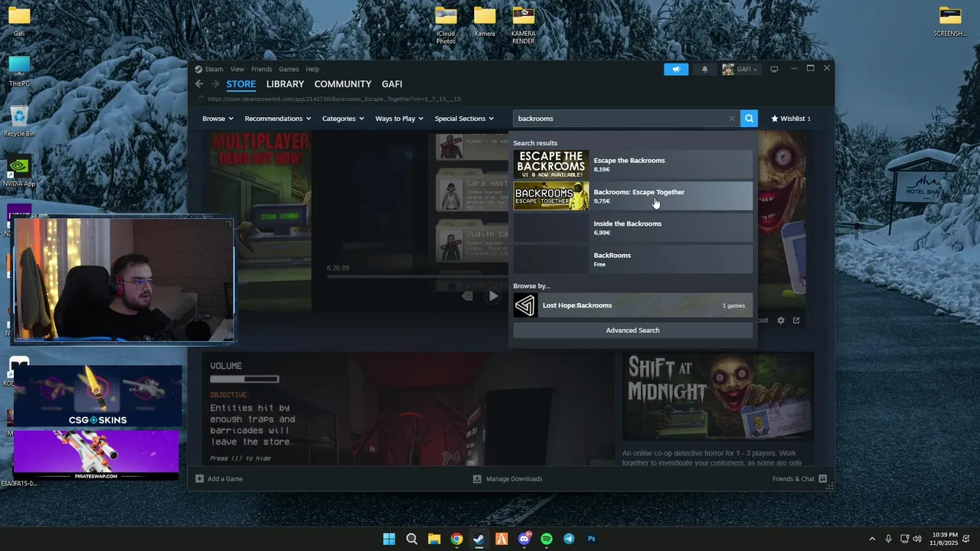This screenshot has width=980, height=551.
Task: Switch to the COMMUNITY tab
Action: 342,84
